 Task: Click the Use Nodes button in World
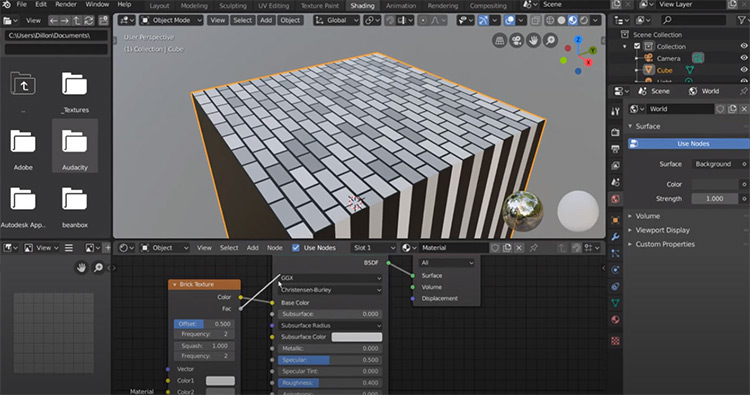coord(688,143)
